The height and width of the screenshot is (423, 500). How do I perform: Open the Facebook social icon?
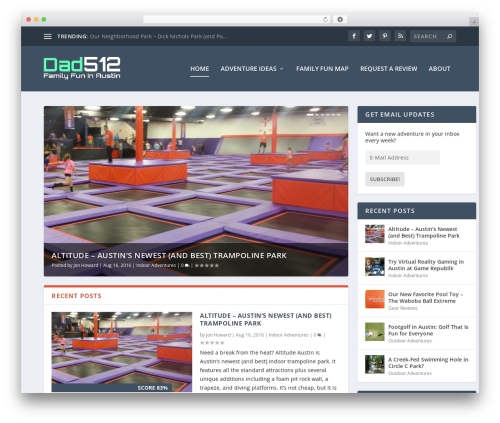(354, 36)
